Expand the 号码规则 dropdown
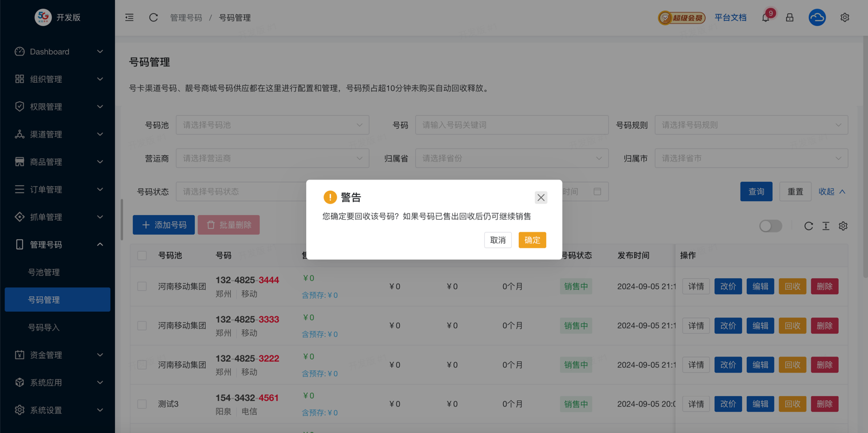The image size is (868, 433). tap(751, 125)
